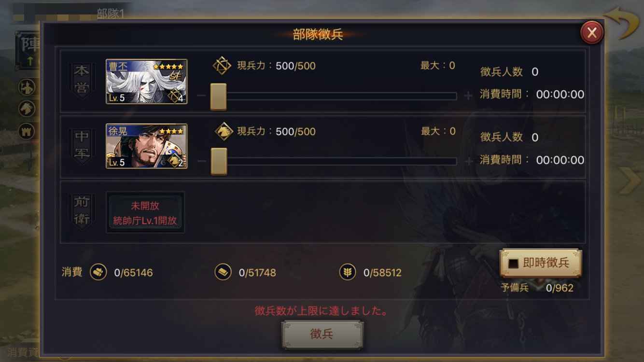Select 徐晃 general portrait card
This screenshot has height=362, width=644.
[146, 146]
